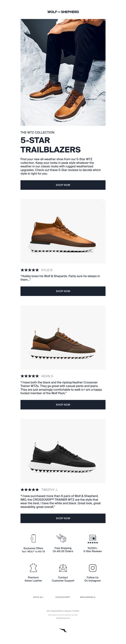Open the tan high-top WTZ shoe image
The image size is (126, 644).
click(63, 231)
